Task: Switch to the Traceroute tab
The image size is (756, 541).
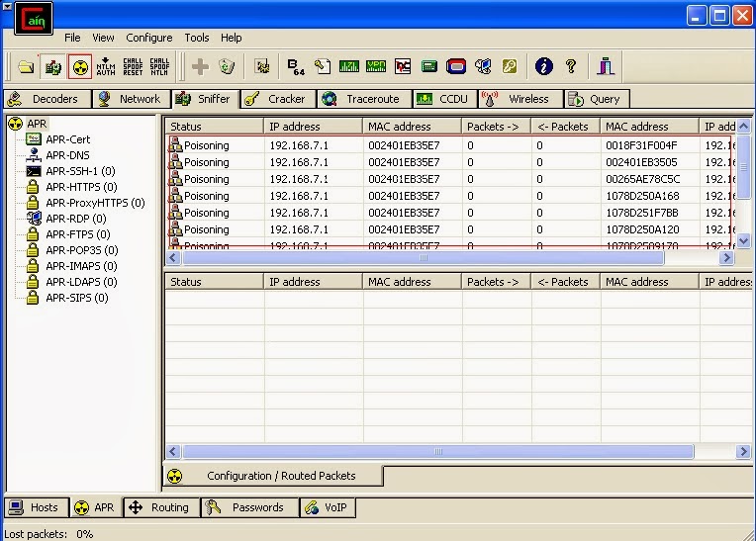Action: coord(364,99)
